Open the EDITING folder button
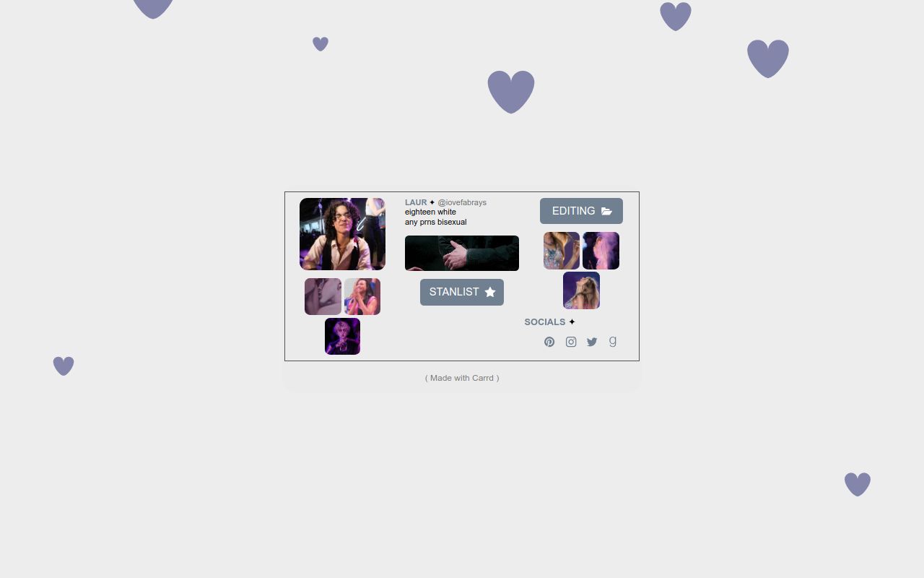The width and height of the screenshot is (924, 578). (x=581, y=211)
